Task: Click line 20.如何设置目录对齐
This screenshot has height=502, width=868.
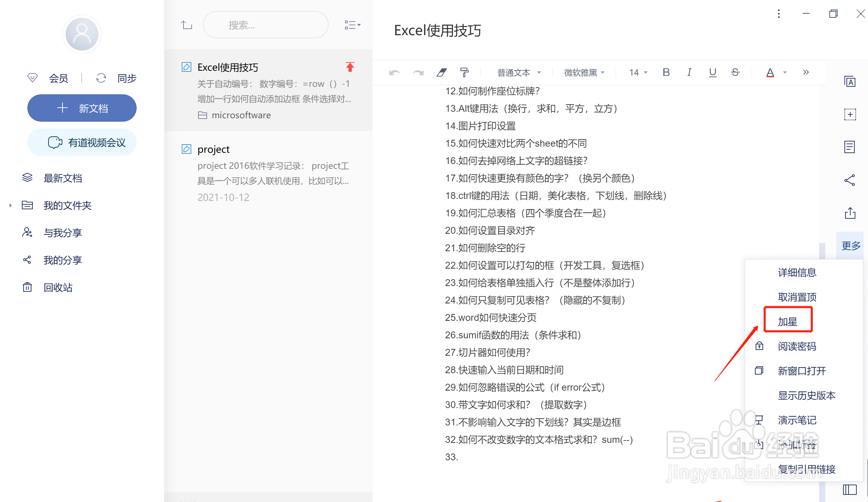Action: click(490, 230)
